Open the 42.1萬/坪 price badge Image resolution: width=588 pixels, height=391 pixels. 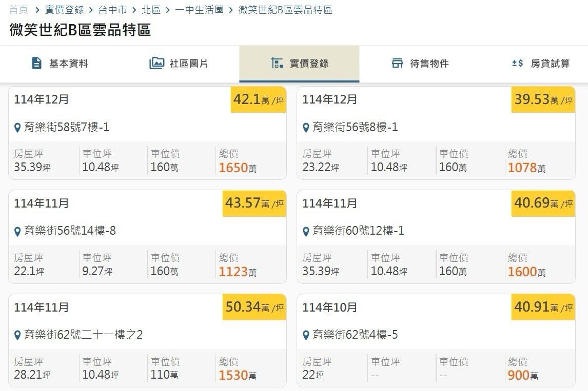point(258,99)
